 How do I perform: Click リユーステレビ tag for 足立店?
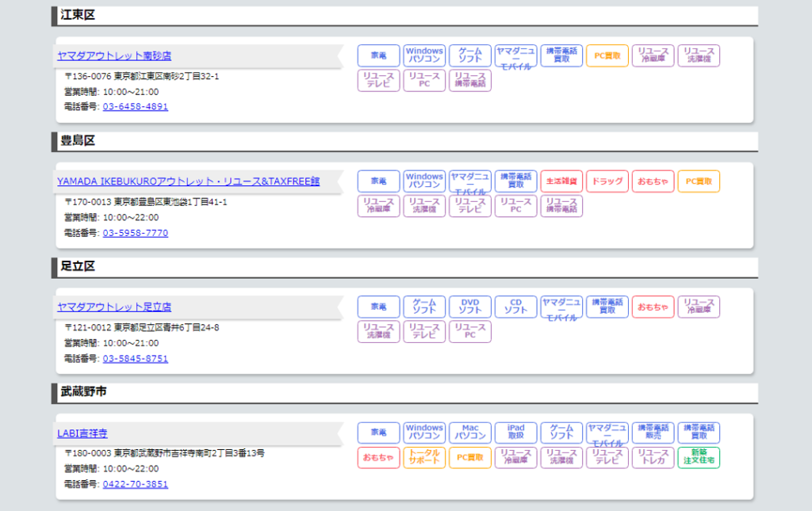tap(424, 331)
